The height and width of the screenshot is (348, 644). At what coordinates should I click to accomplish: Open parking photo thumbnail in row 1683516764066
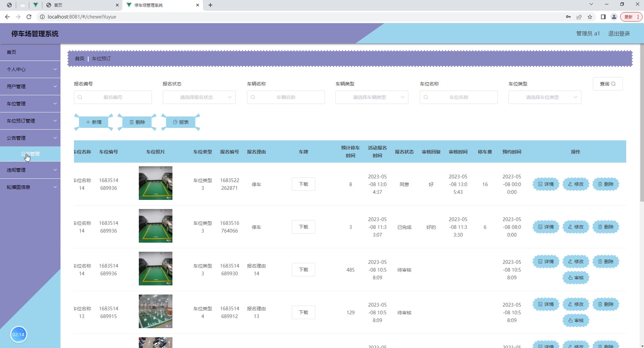pyautogui.click(x=156, y=226)
